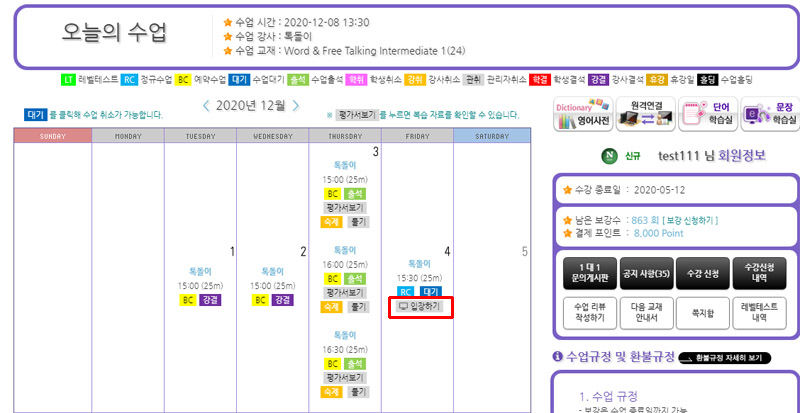Go to previous month with left chevron
The image size is (800, 413).
click(206, 105)
